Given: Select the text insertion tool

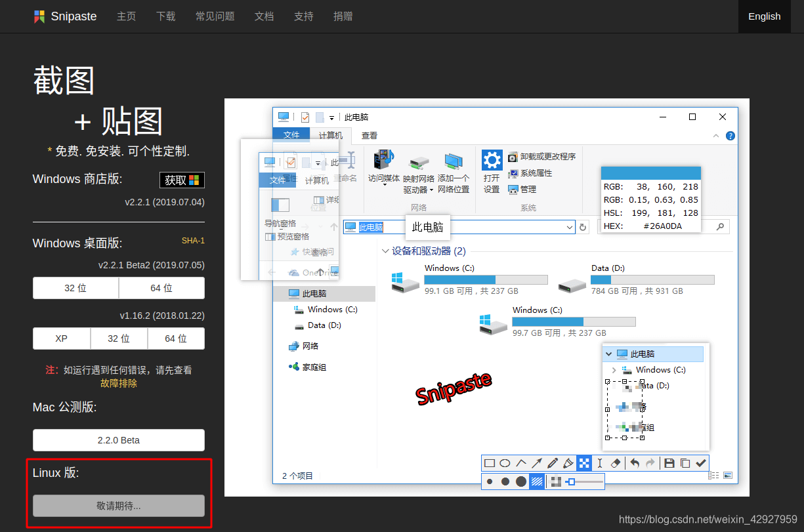Looking at the screenshot, I should [600, 463].
